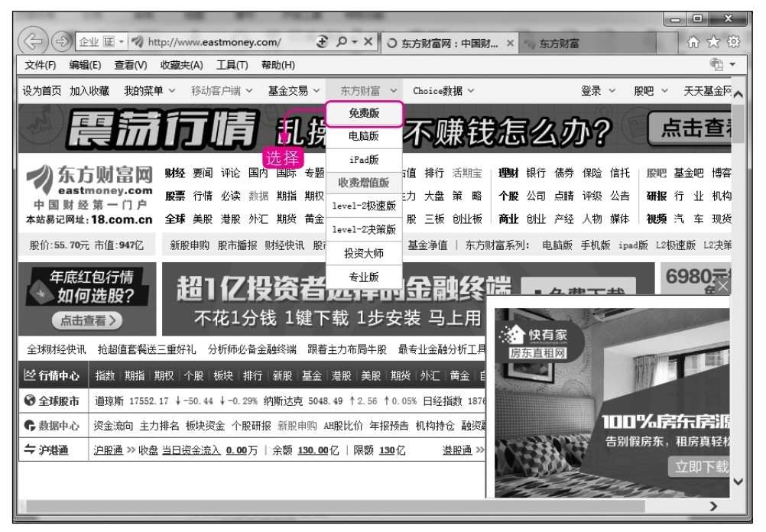Select 免费版 in dropdown
Viewport: 766px width, 532px height.
(364, 113)
